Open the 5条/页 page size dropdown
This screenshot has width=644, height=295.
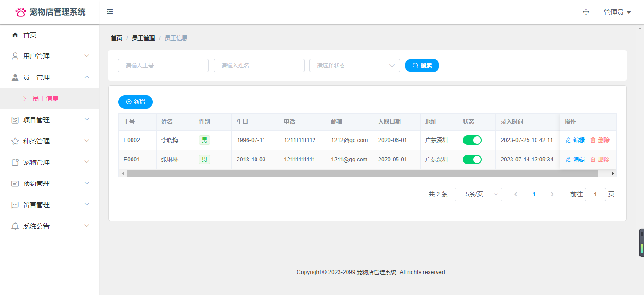(x=478, y=194)
